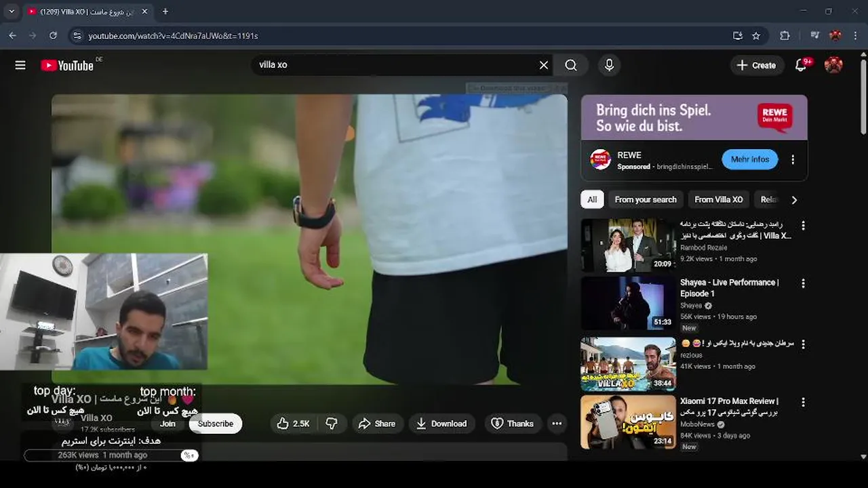Run search with magnifier button
Viewport: 868px width, 488px height.
coord(571,65)
